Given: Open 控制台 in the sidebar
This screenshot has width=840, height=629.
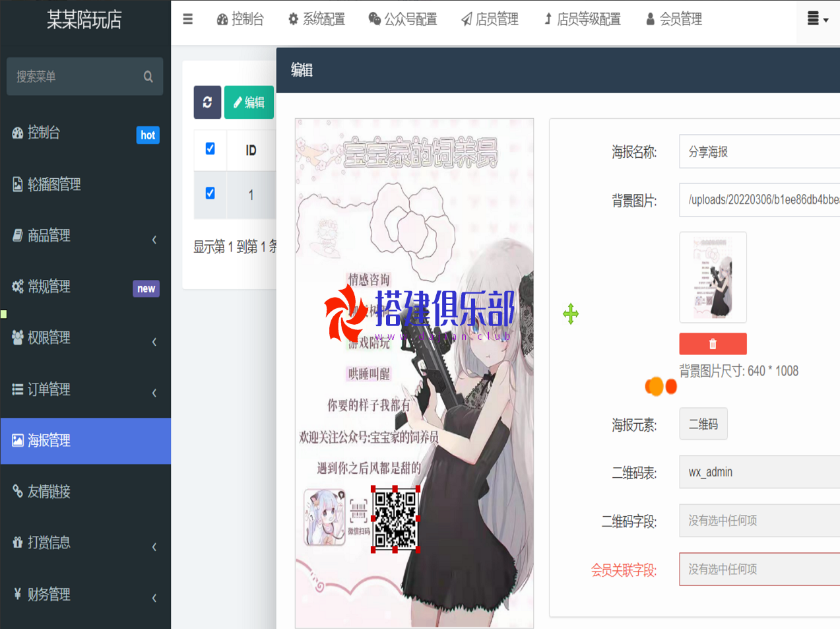Looking at the screenshot, I should [86, 133].
